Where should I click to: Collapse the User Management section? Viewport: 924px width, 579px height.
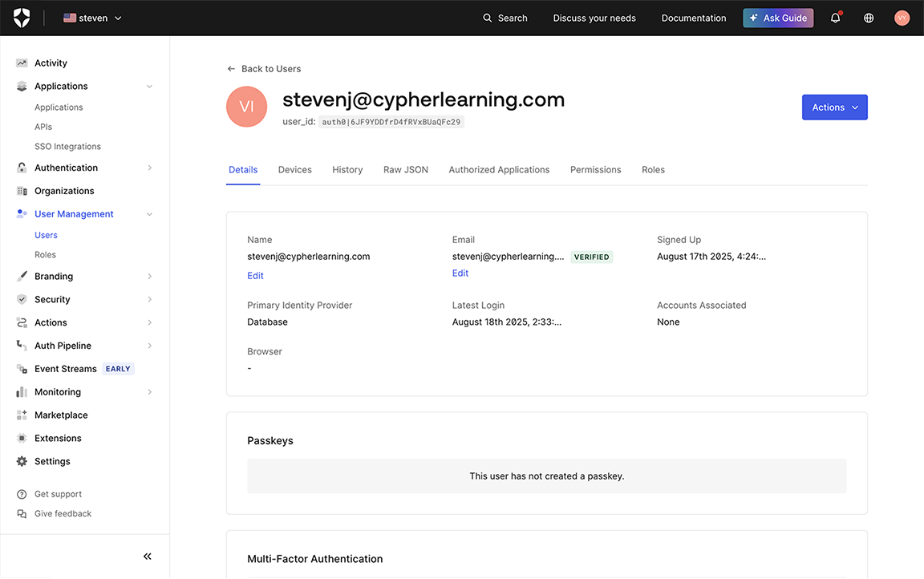point(149,214)
